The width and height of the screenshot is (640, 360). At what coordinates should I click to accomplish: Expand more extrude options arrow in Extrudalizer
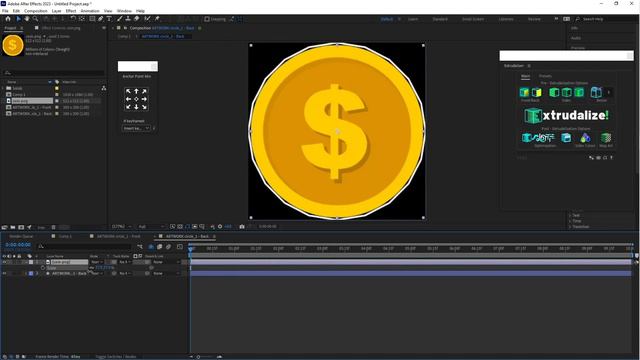pos(609,92)
